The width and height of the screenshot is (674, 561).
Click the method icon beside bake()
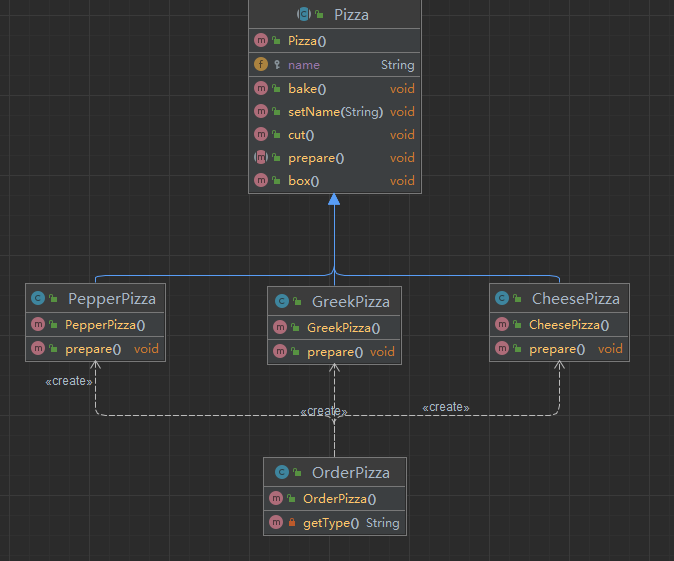click(x=261, y=88)
